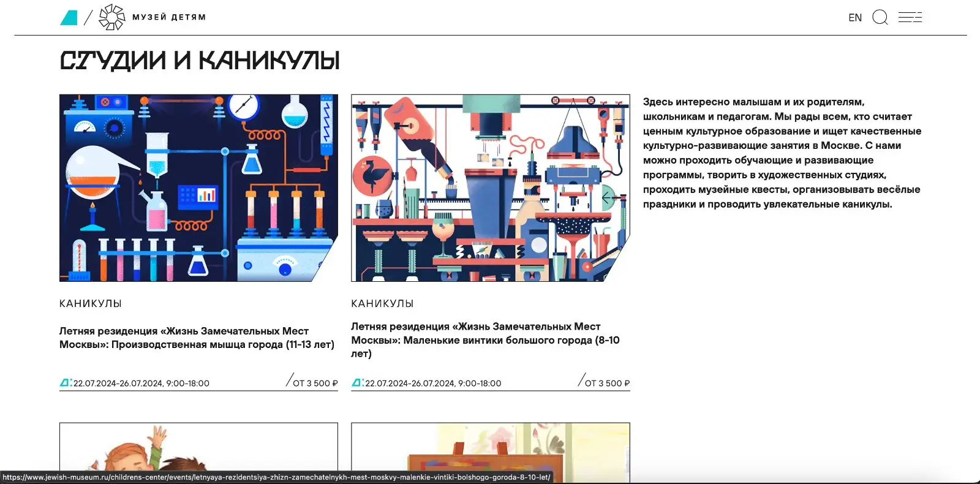The height and width of the screenshot is (484, 980).
Task: Open the factory machinery illustration thumbnail
Action: pyautogui.click(x=490, y=188)
